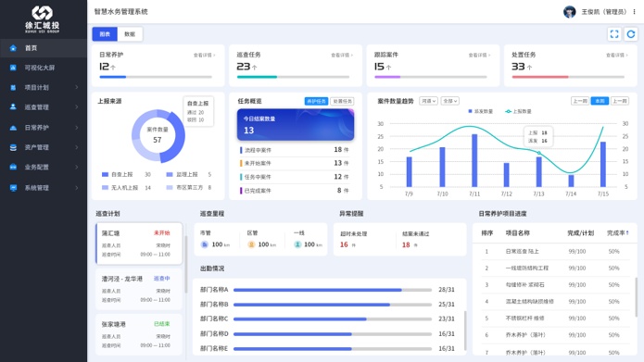Click the 巡查管理 person icon
Screen dimensions: 644x362
click(13, 106)
